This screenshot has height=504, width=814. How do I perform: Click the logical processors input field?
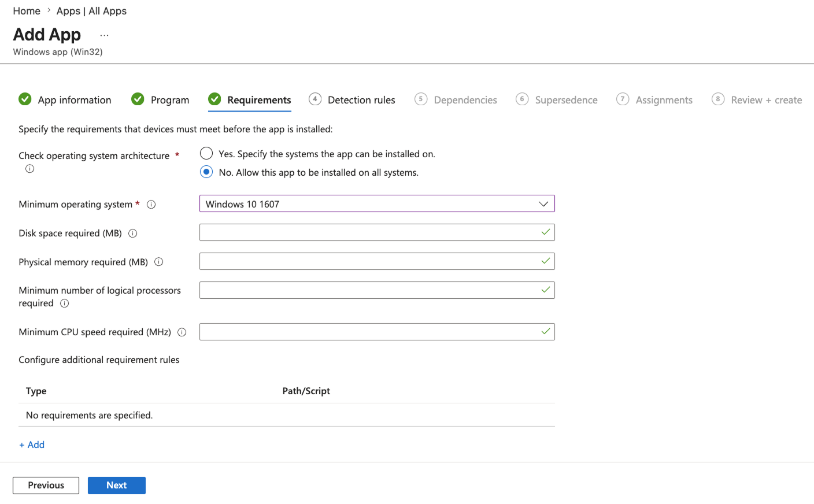[x=377, y=290]
